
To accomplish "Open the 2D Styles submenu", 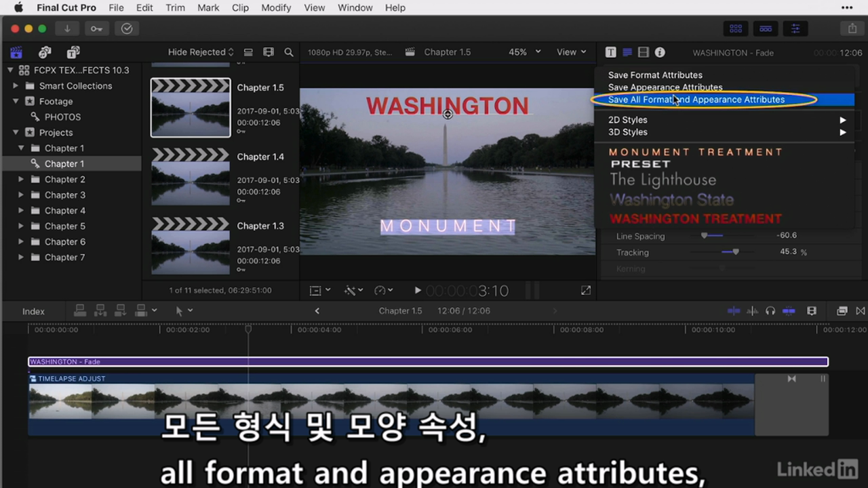I will click(x=724, y=120).
